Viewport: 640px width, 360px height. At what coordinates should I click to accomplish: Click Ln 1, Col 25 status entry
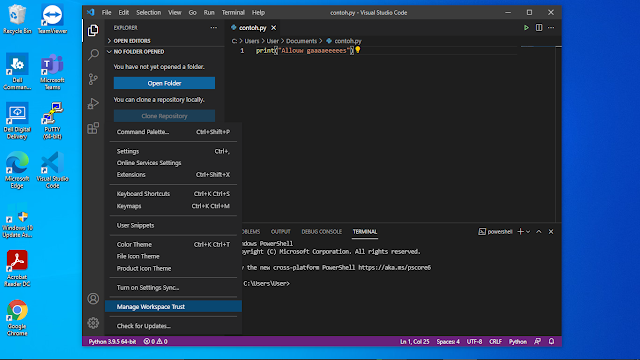414,341
